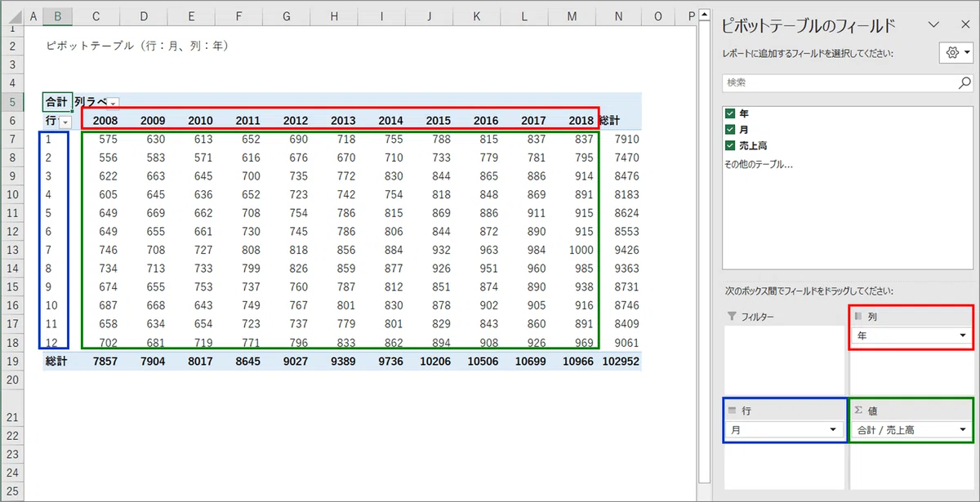Open dropdown of 月 in the 行 area
Viewport: 980px width, 502px height.
click(x=833, y=429)
